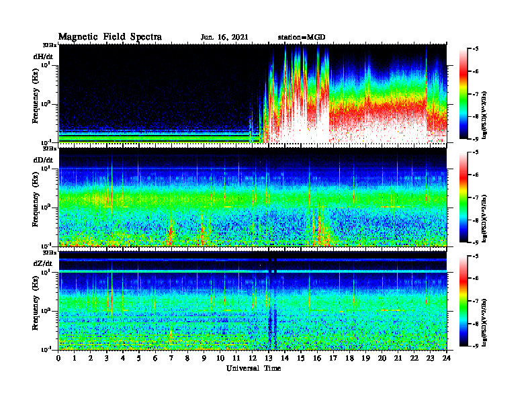Click hour tick label "12" on time axis

(x=253, y=359)
